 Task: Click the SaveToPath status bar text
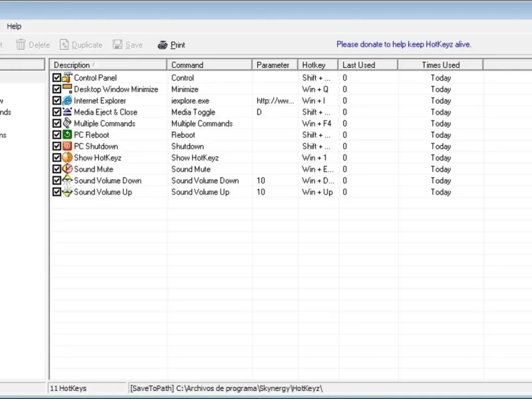[226, 388]
